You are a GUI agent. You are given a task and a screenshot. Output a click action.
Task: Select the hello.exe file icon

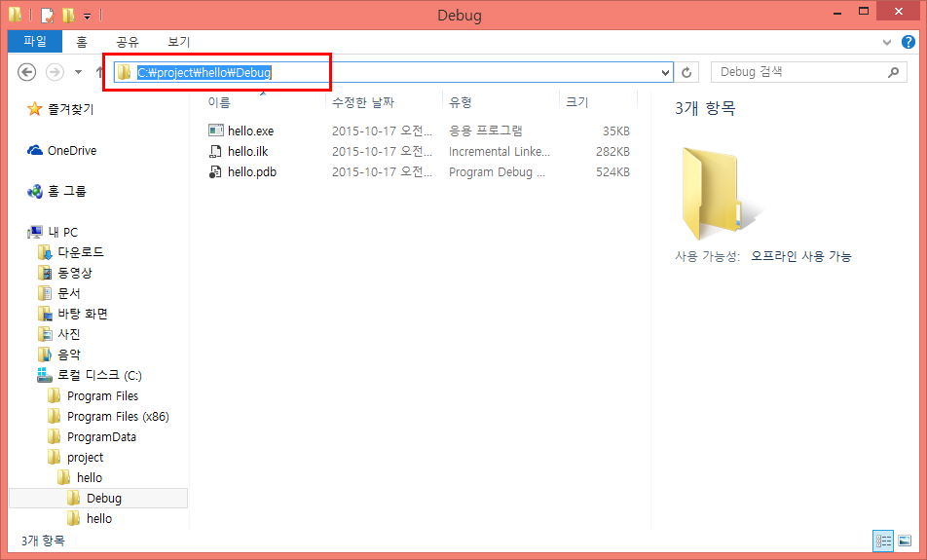pos(216,131)
